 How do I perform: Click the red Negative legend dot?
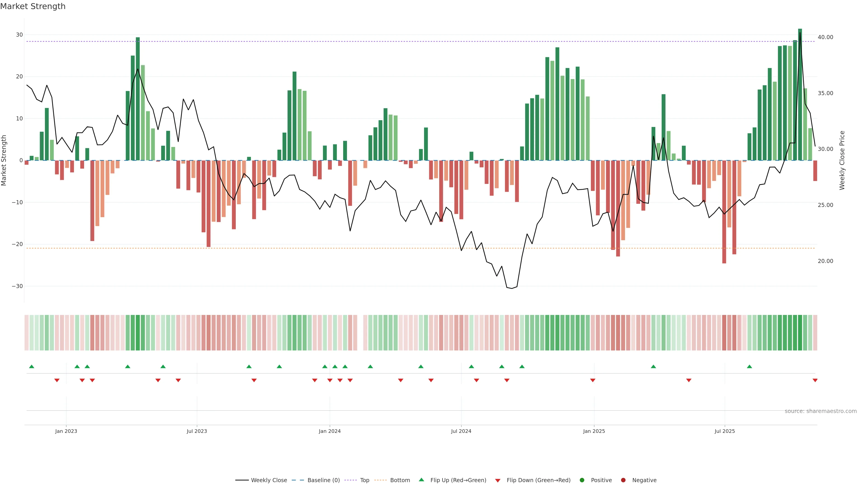623,480
